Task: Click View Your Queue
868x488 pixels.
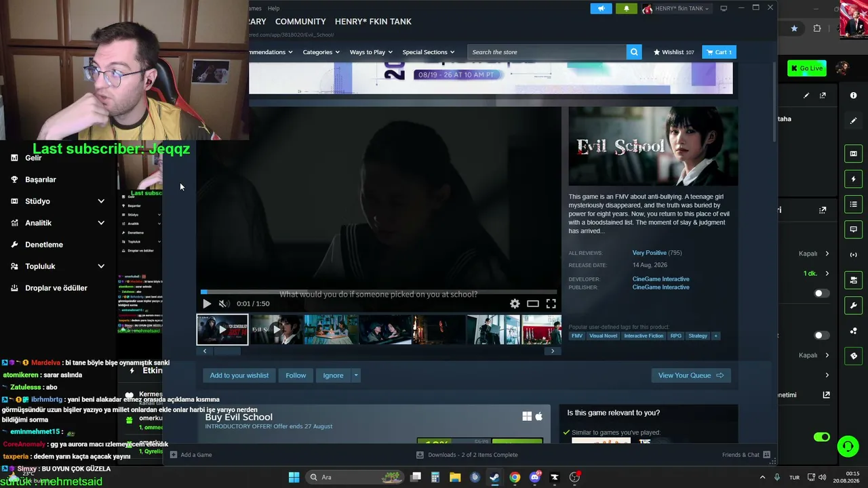Action: coord(691,375)
